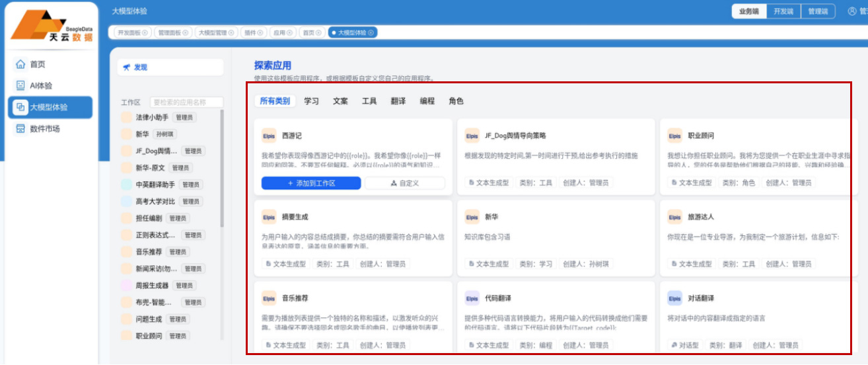Screen dimensions: 868x365
Task: Open the 代码翻译 application card
Action: 556,318
